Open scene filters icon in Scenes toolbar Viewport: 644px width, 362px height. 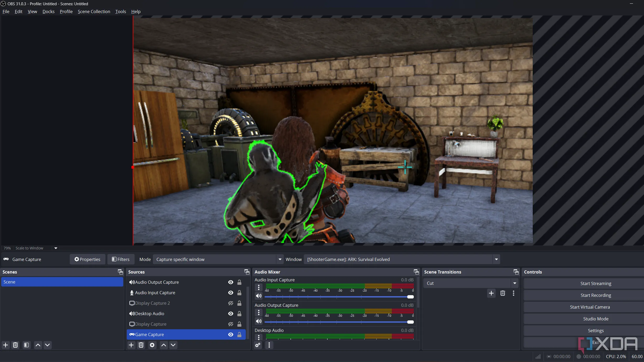click(26, 345)
